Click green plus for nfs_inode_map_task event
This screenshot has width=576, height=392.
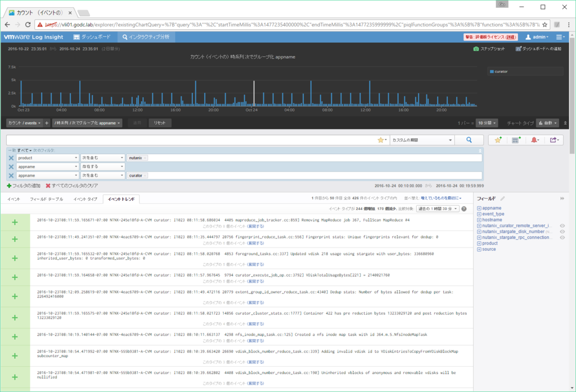(x=15, y=337)
